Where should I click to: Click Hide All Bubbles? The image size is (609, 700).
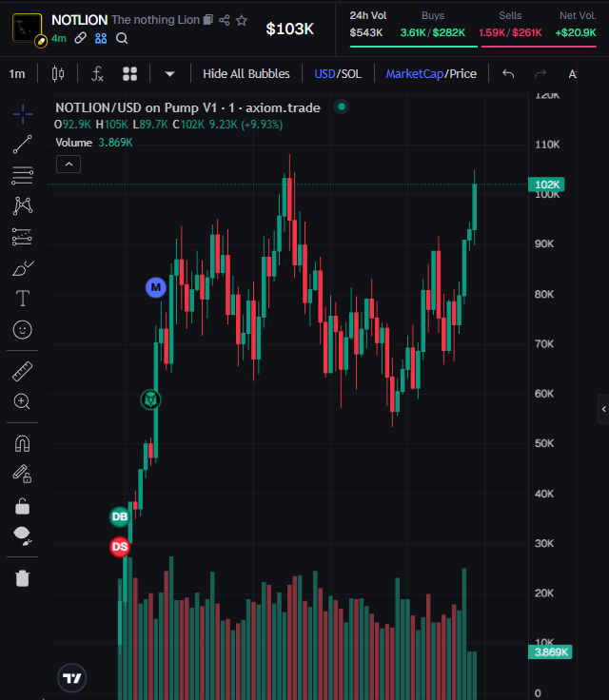(x=246, y=73)
